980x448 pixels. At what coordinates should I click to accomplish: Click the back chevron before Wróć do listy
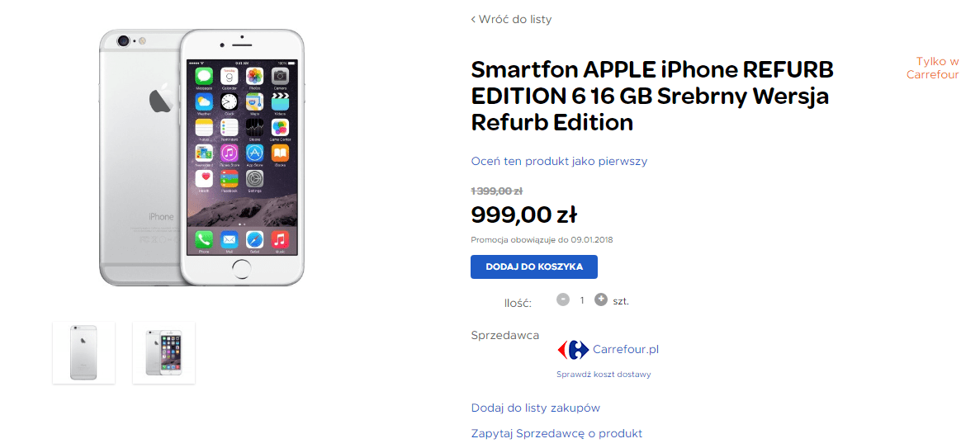click(x=473, y=19)
